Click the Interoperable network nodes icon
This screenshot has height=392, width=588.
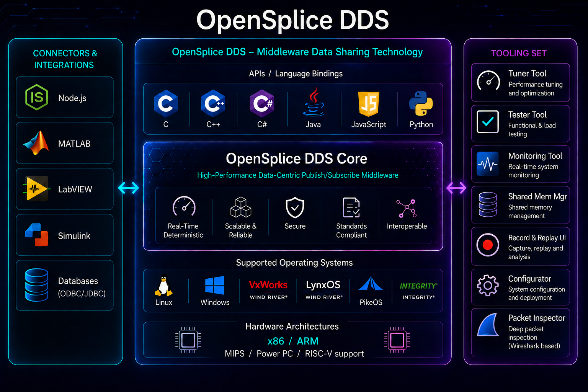(x=407, y=208)
